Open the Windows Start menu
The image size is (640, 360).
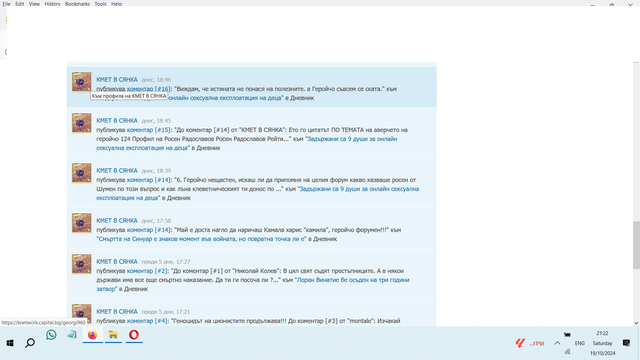pyautogui.click(x=10, y=343)
